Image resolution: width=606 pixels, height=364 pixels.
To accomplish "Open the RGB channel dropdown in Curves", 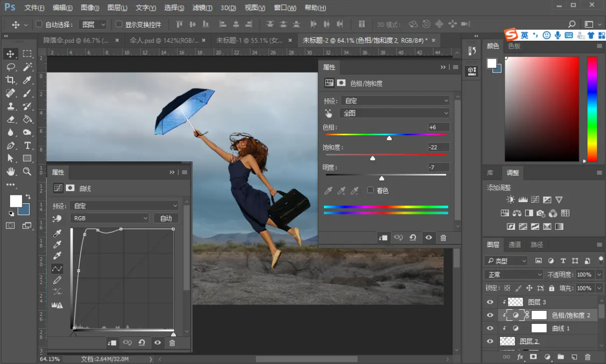I will (x=109, y=218).
